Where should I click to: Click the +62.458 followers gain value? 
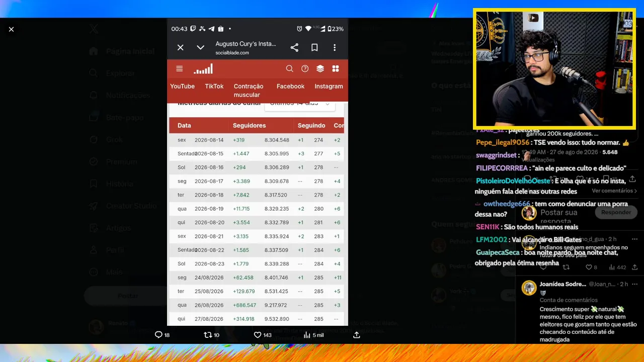243,278
